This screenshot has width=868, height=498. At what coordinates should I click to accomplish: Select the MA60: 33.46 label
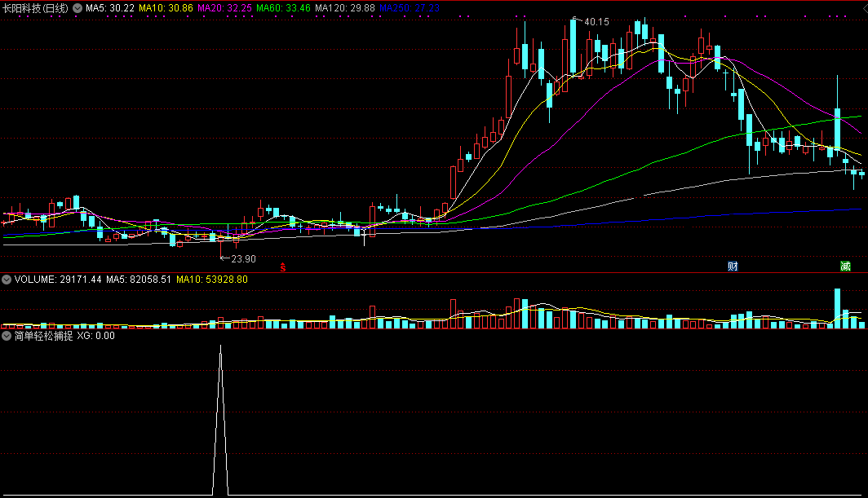283,8
